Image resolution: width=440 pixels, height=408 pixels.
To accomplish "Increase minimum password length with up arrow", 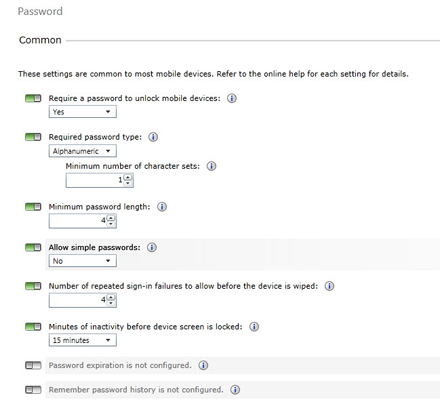I will pyautogui.click(x=111, y=218).
